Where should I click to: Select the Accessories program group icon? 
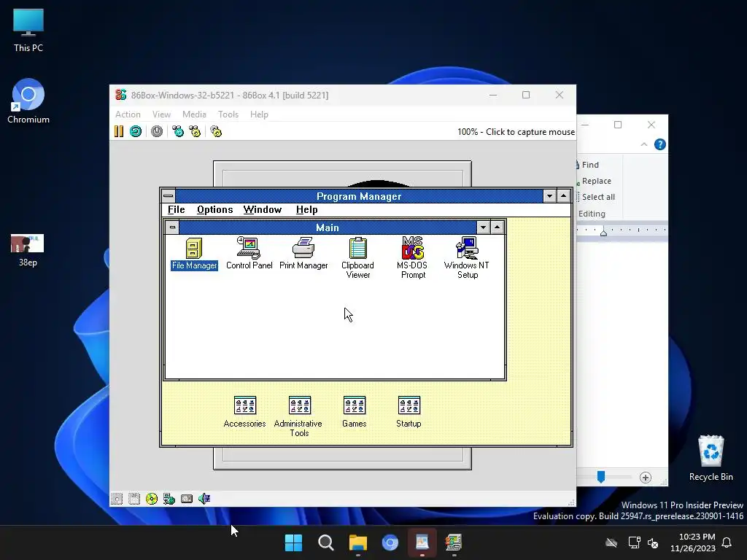245,412
